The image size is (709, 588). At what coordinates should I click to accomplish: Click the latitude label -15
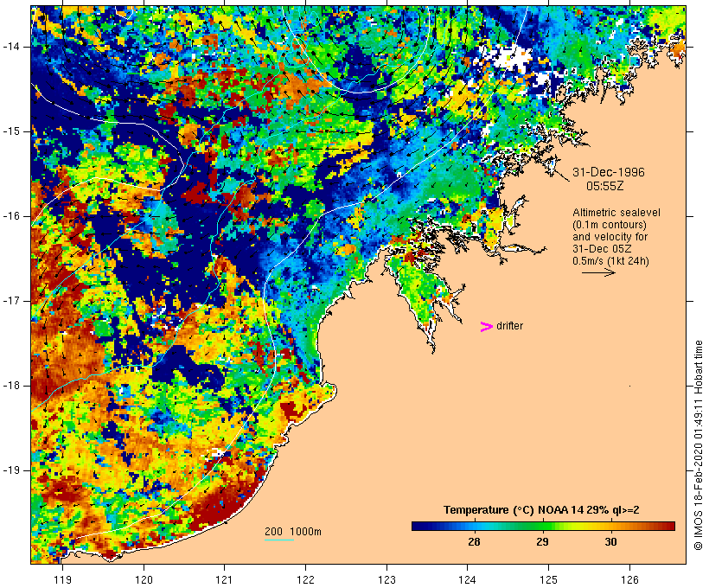(11, 131)
